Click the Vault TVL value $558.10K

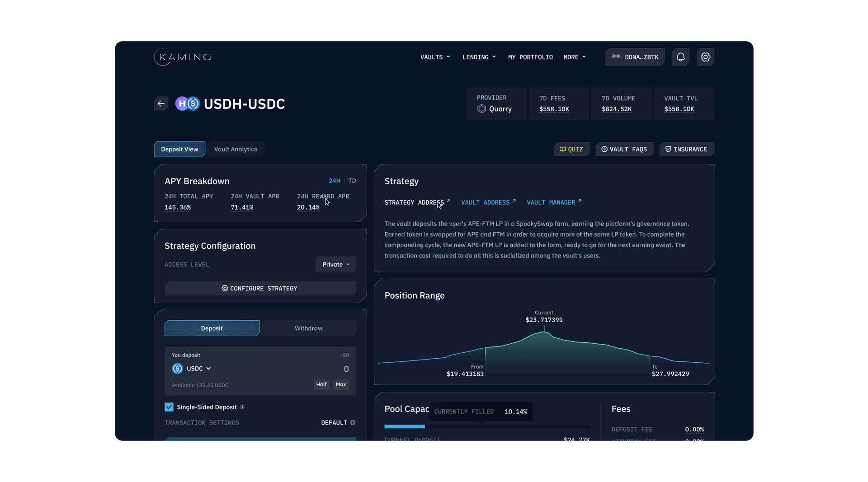click(679, 109)
